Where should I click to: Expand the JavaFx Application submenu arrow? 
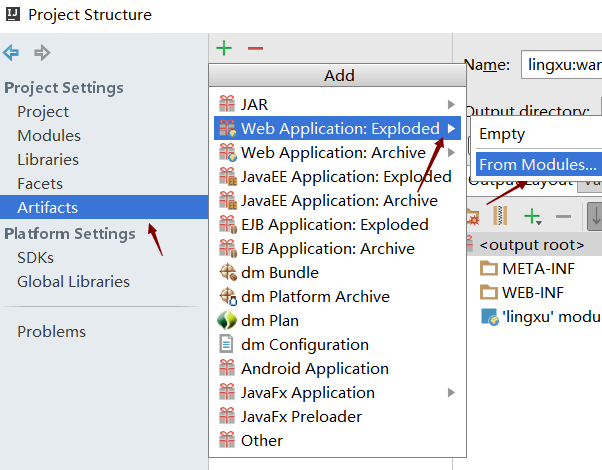click(x=451, y=392)
